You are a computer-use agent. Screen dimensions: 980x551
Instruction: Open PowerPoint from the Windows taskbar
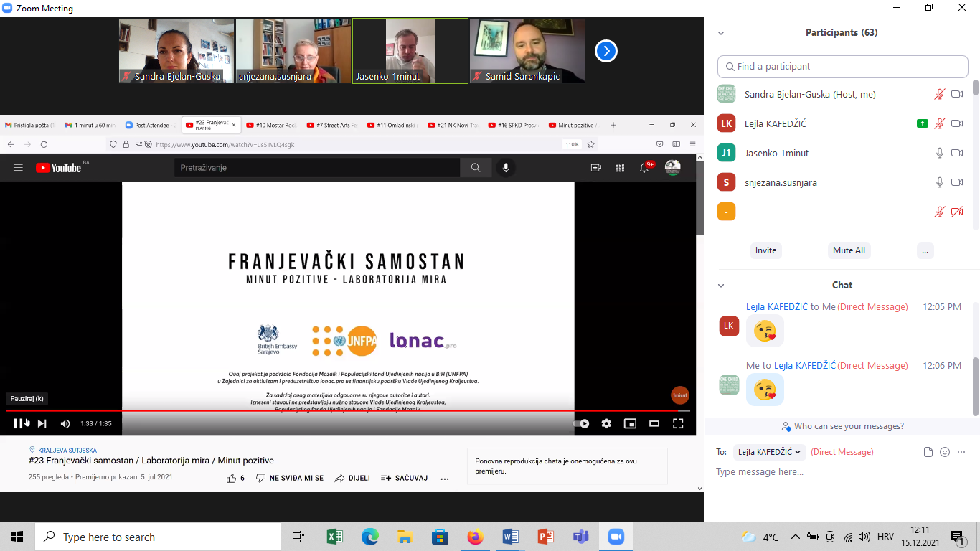click(x=545, y=537)
